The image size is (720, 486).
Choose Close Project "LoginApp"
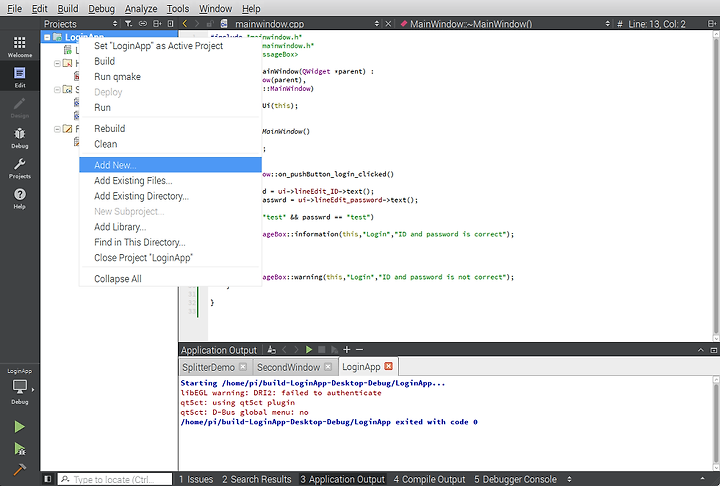point(170,258)
